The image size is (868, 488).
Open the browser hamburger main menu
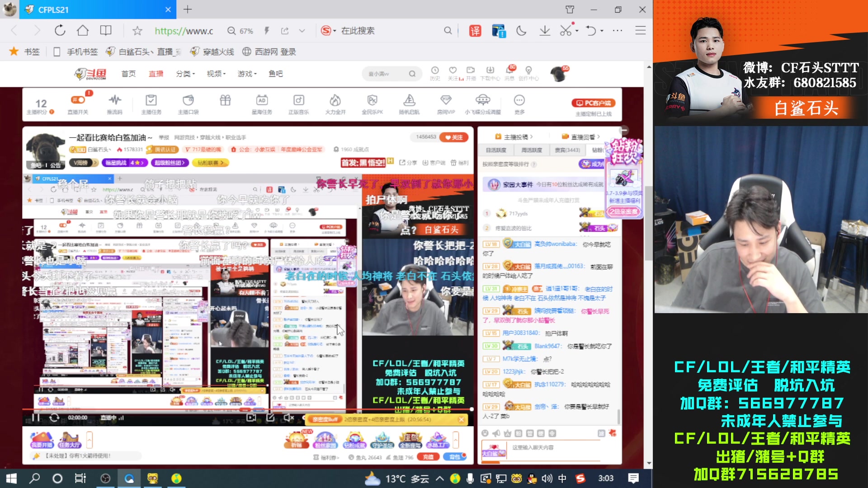coord(640,31)
